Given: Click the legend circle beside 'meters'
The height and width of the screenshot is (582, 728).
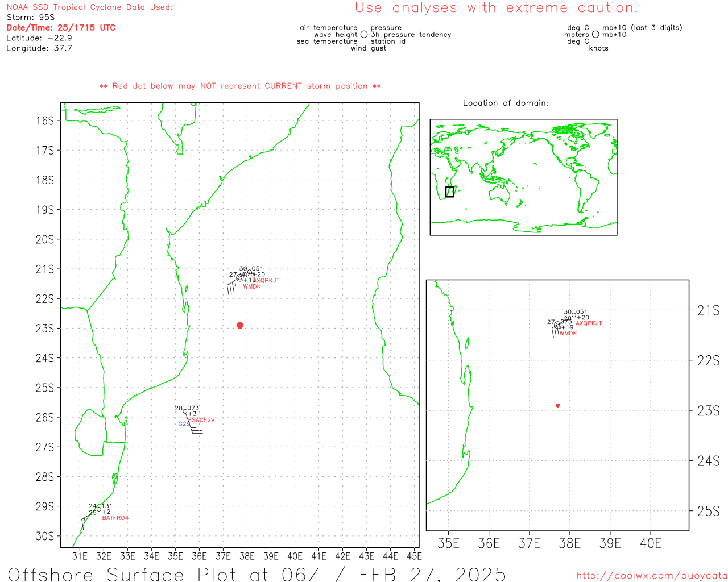Looking at the screenshot, I should click(595, 35).
